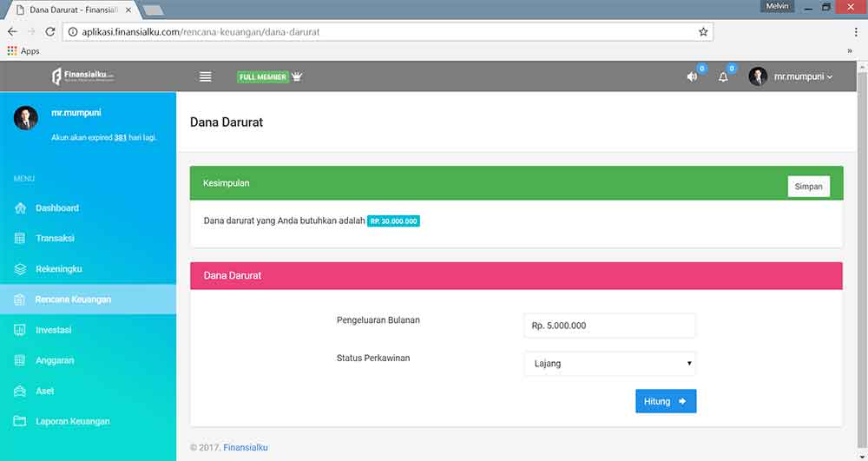Open Transaksi in the sidebar menu
868x461 pixels.
55,239
